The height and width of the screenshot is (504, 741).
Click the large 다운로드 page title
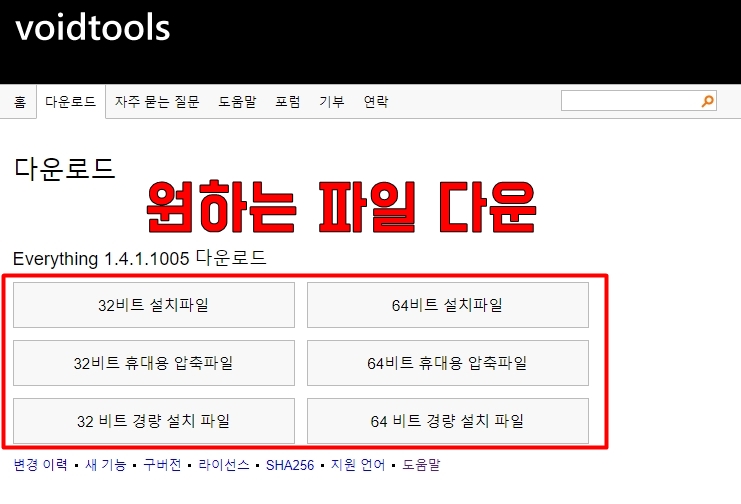pyautogui.click(x=65, y=168)
